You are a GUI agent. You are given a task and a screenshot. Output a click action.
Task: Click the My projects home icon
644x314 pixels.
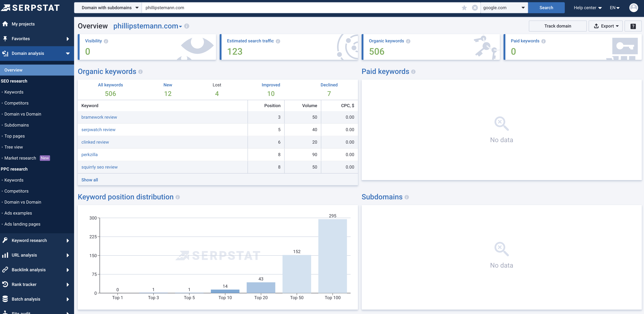pos(5,24)
